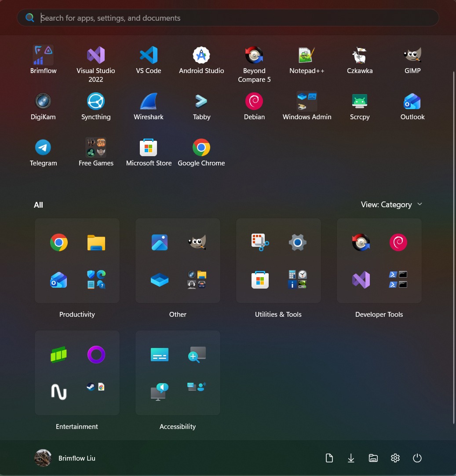The image size is (456, 476).
Task: Open Settings in Utilities & Tools category
Action: coord(298,242)
